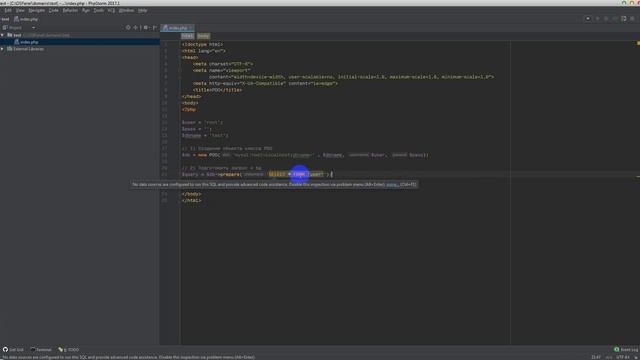Collapse the test project root folder
This screenshot has height=360, width=640.
2,35
